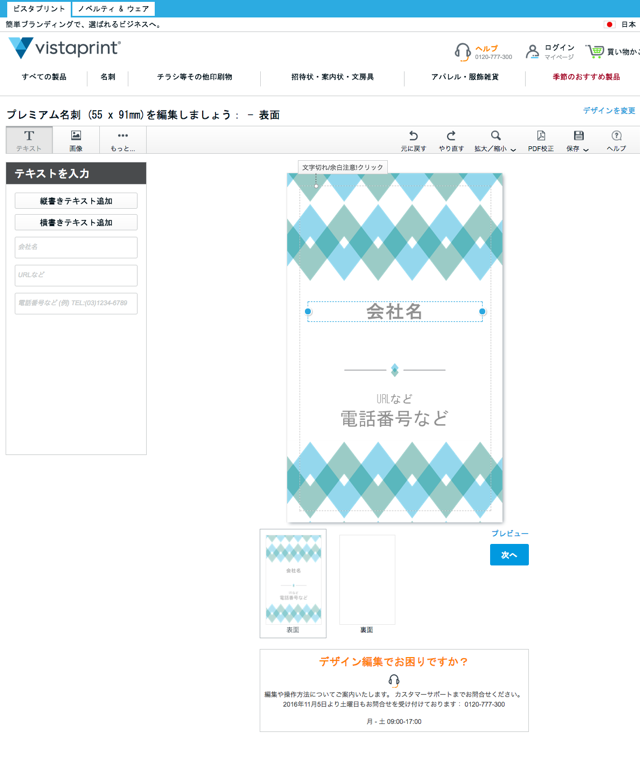Click the 元に戻す undo icon
640x761 pixels.
[413, 136]
